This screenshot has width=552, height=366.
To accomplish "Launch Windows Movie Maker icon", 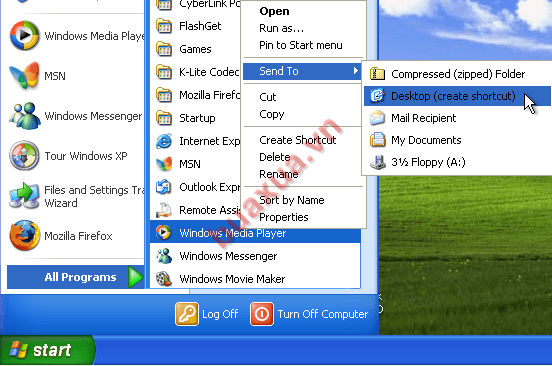I will coord(164,279).
